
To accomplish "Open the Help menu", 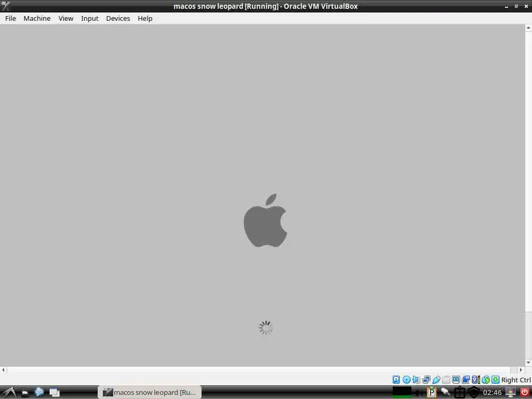I will [145, 18].
